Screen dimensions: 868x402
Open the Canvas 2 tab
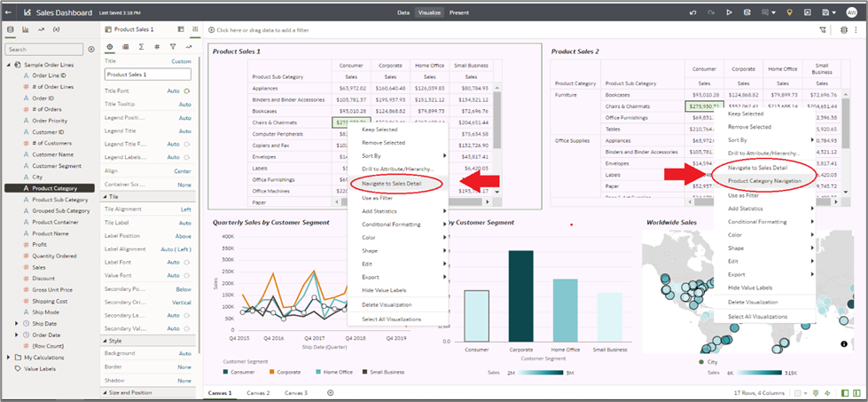(x=258, y=392)
